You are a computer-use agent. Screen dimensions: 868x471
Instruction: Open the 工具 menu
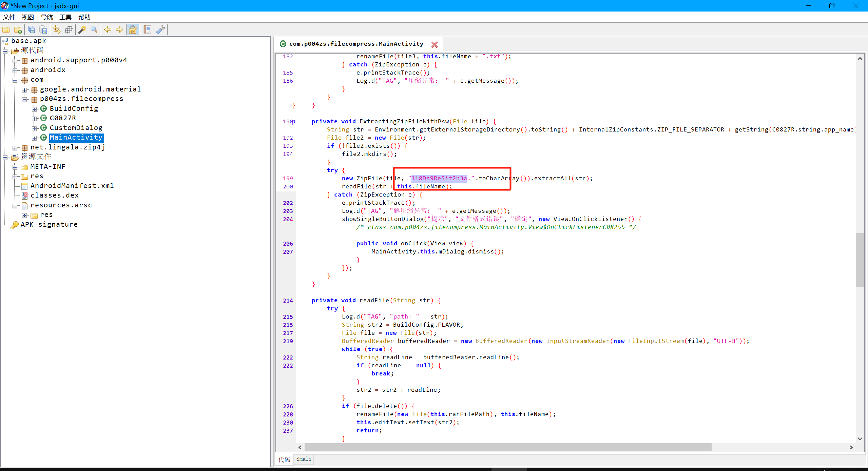click(65, 17)
